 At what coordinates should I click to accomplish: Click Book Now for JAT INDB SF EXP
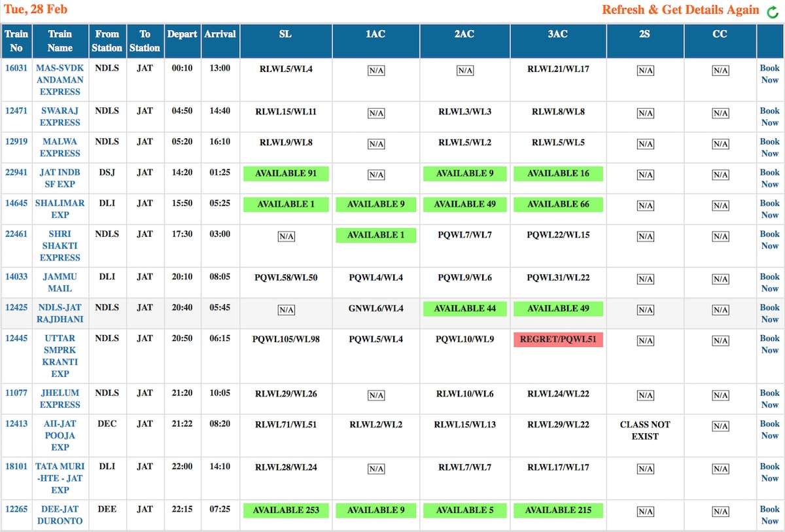pos(769,178)
